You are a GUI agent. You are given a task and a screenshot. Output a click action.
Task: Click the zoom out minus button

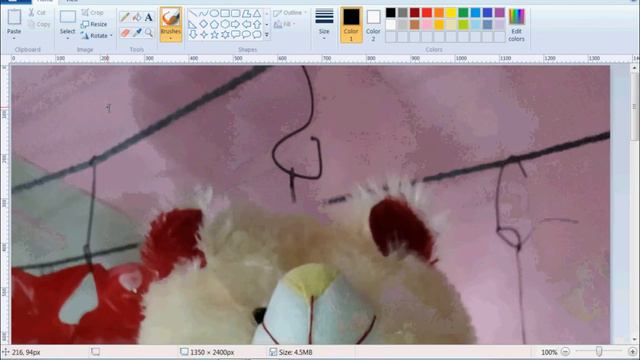[x=565, y=351]
